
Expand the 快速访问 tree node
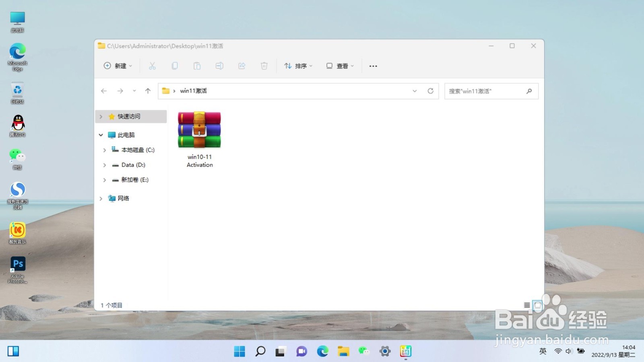tap(101, 116)
